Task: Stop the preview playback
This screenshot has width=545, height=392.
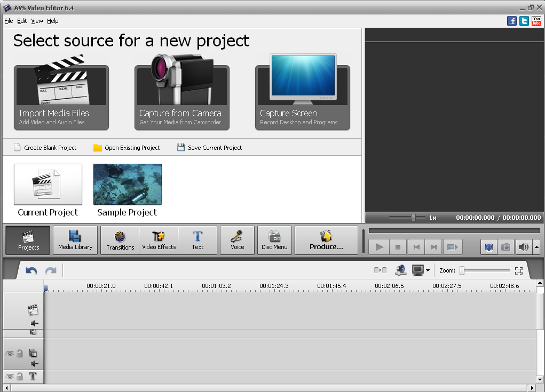Action: (398, 247)
